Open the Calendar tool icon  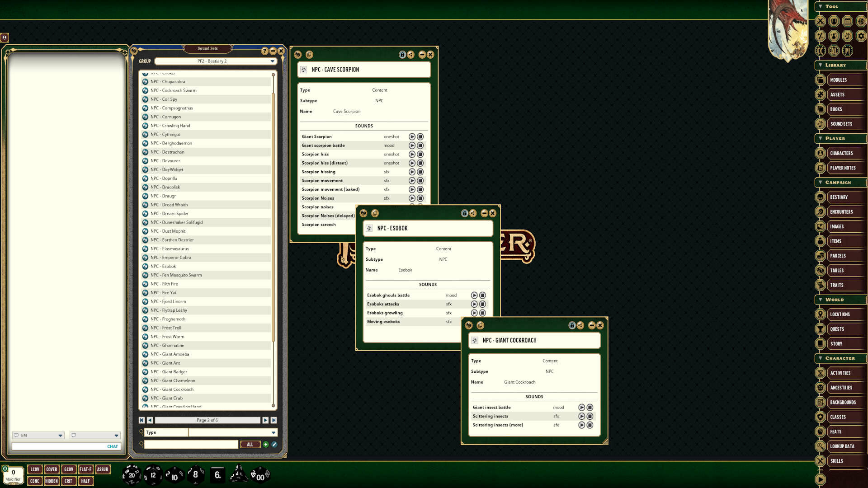tap(847, 21)
